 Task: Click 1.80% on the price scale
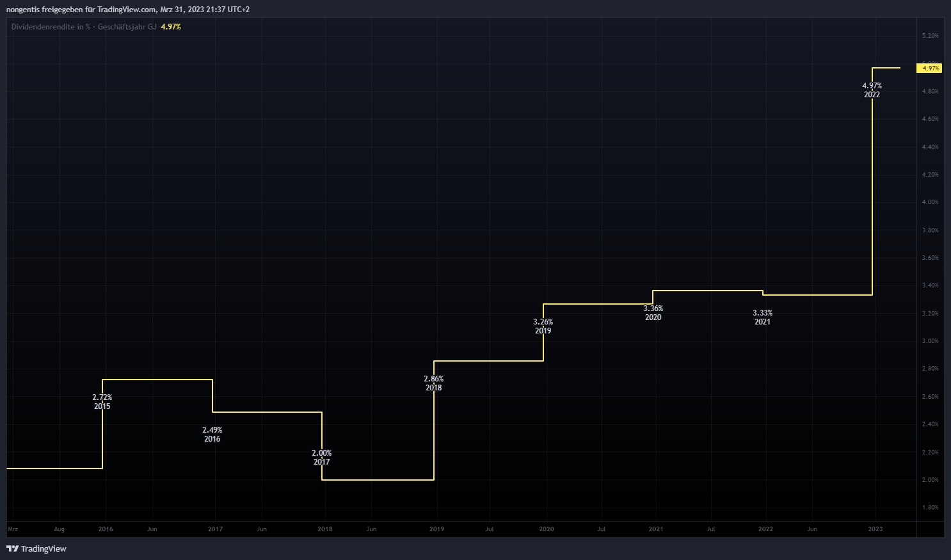[930, 508]
